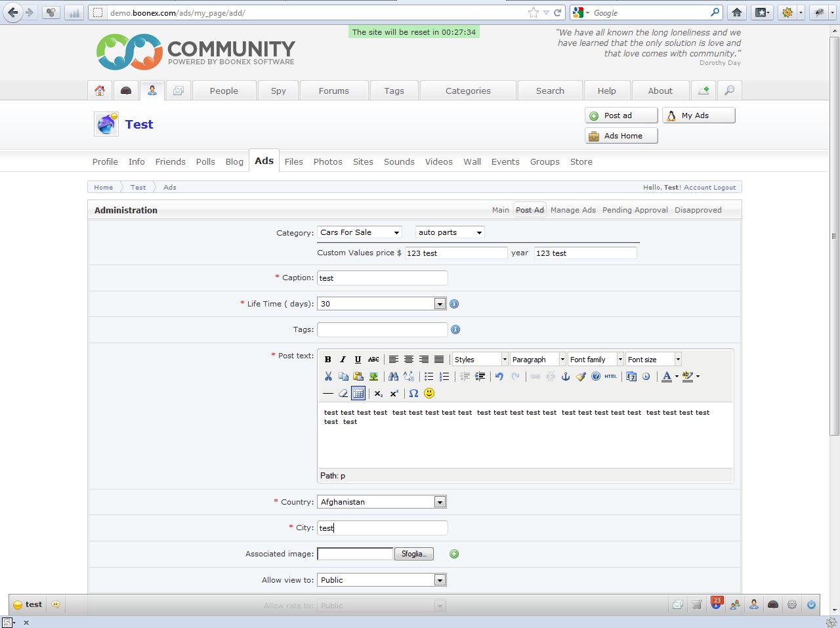Switch to the Manage Ads tab
This screenshot has width=840, height=628.
point(573,210)
